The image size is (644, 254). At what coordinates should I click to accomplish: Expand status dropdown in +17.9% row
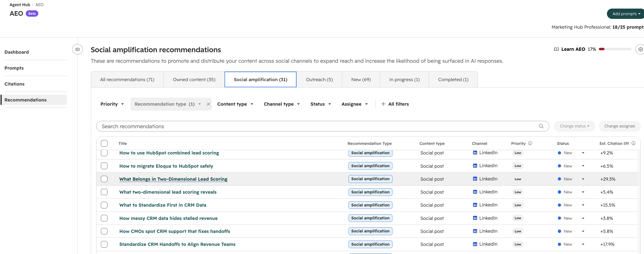tap(583, 244)
